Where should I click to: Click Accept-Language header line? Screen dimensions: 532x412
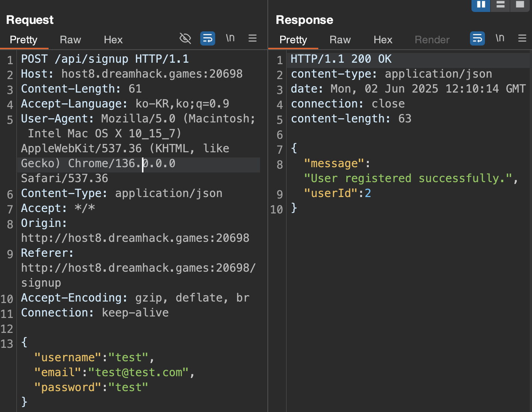[x=125, y=104]
